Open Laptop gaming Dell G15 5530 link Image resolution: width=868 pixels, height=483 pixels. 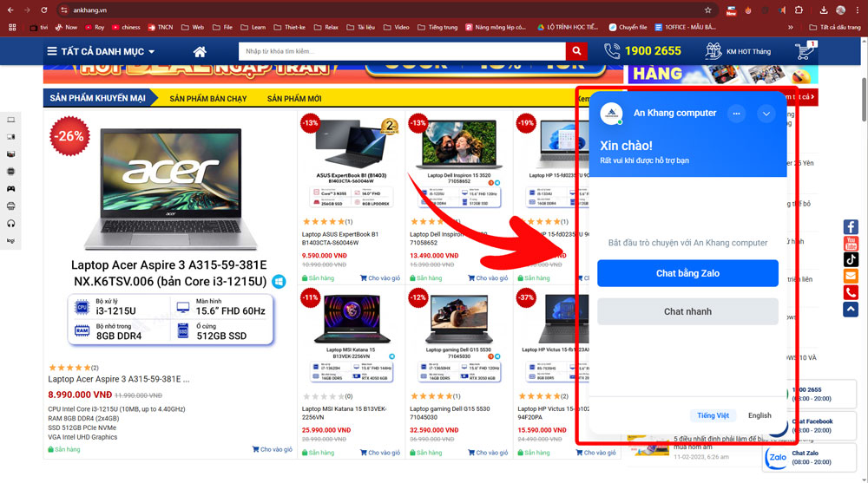[450, 413]
